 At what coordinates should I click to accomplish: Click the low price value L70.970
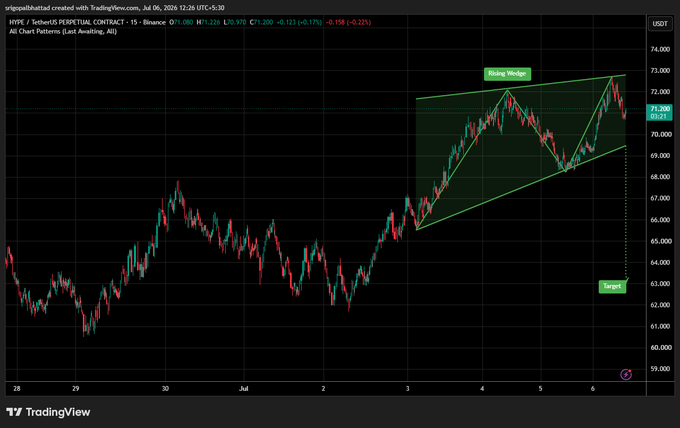pyautogui.click(x=235, y=22)
